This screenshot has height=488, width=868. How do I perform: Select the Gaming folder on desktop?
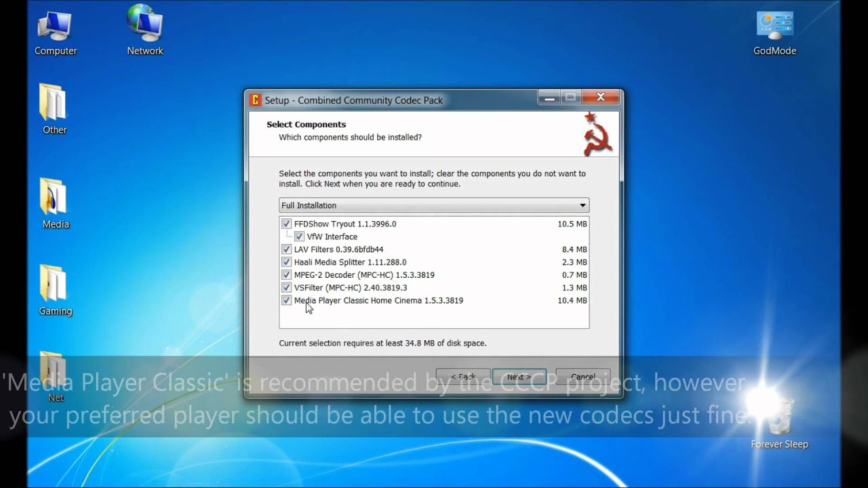pyautogui.click(x=55, y=291)
